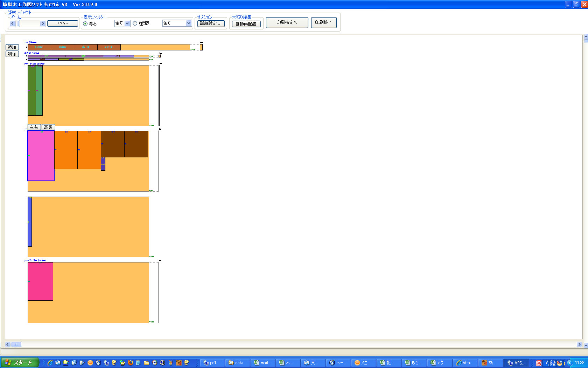The image size is (588, 368).
Task: Click the yellow folder icon in quick launch
Action: [146, 363]
